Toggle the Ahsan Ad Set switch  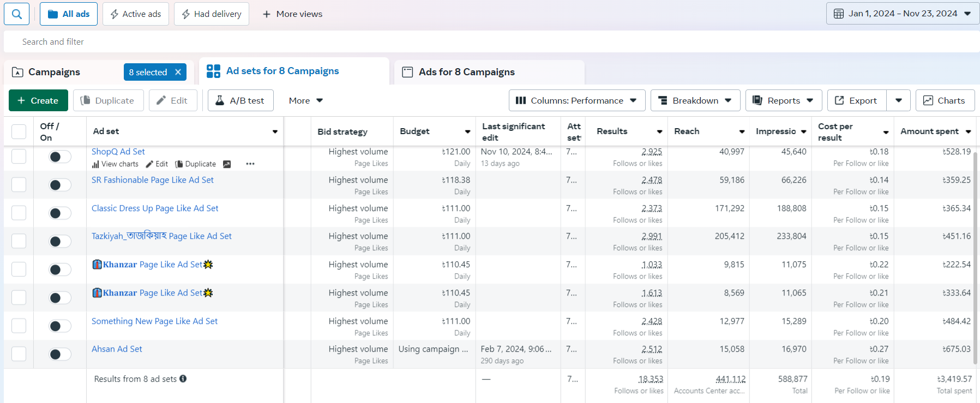pos(59,354)
